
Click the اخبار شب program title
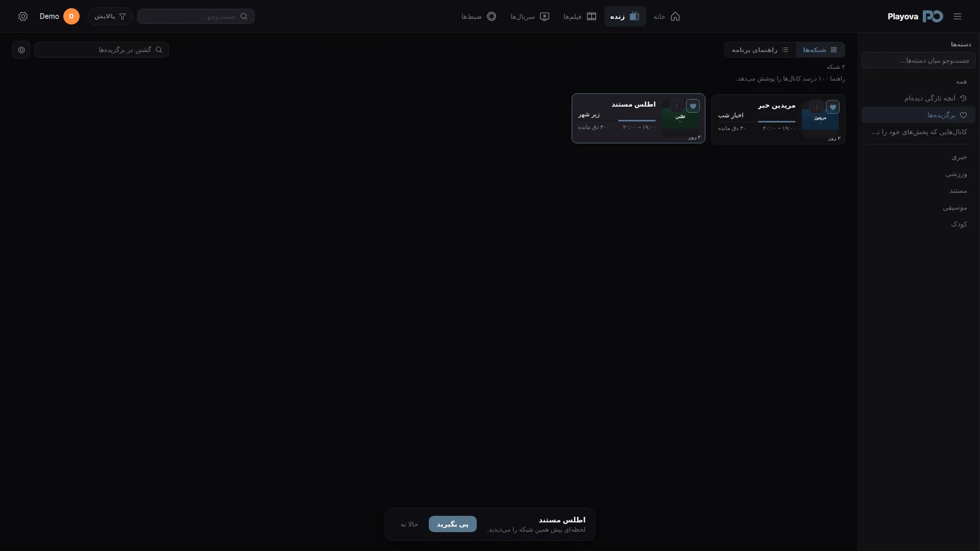731,115
